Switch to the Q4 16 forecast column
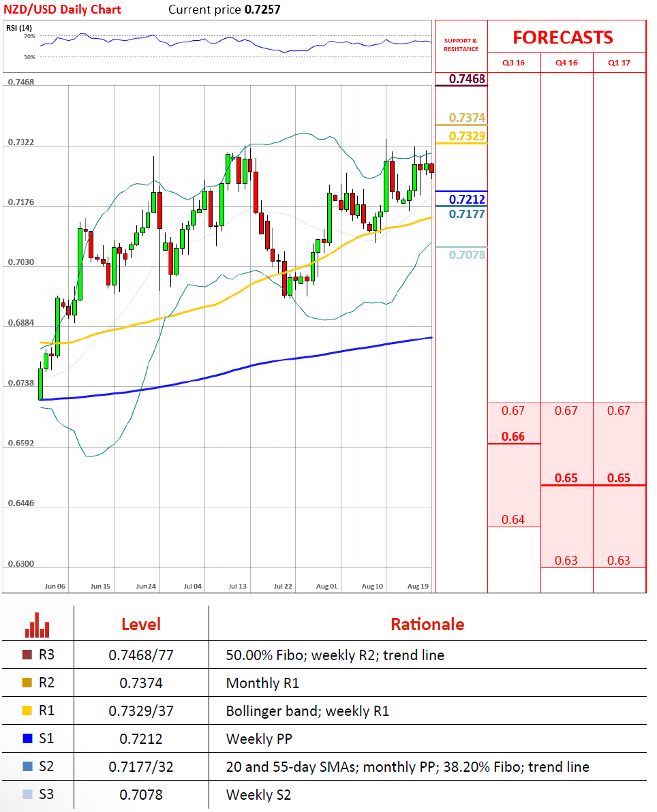657x812 pixels. pyautogui.click(x=566, y=63)
